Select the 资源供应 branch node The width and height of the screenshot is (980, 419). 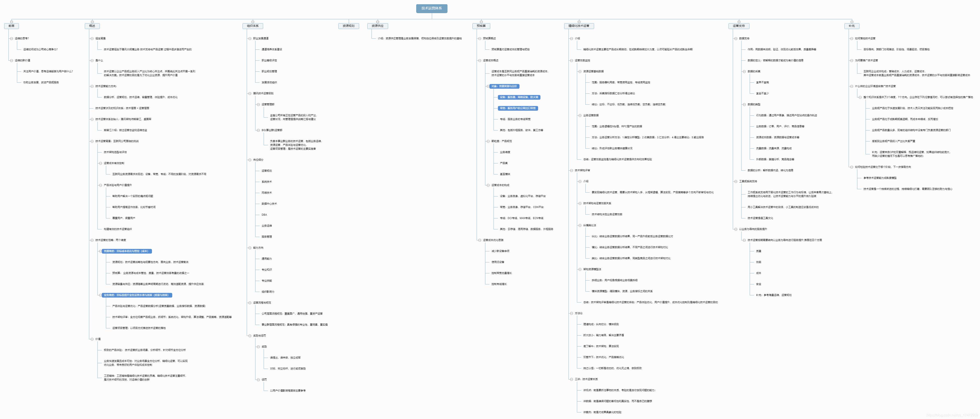click(x=377, y=26)
